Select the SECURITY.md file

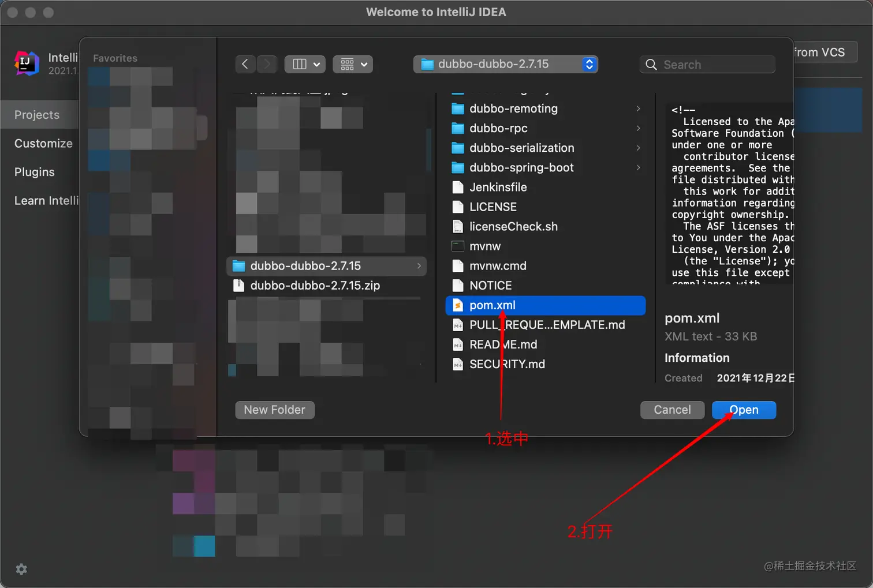click(546, 364)
